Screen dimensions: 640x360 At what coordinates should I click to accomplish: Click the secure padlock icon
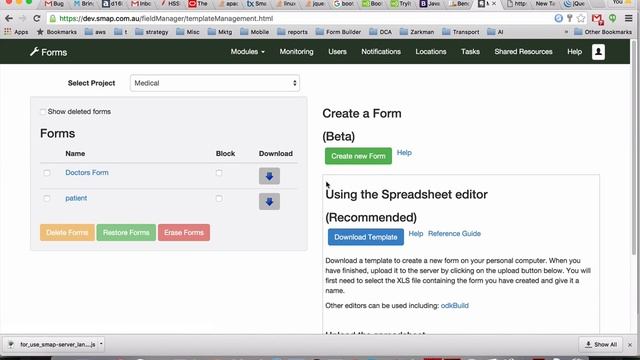pos(53,18)
